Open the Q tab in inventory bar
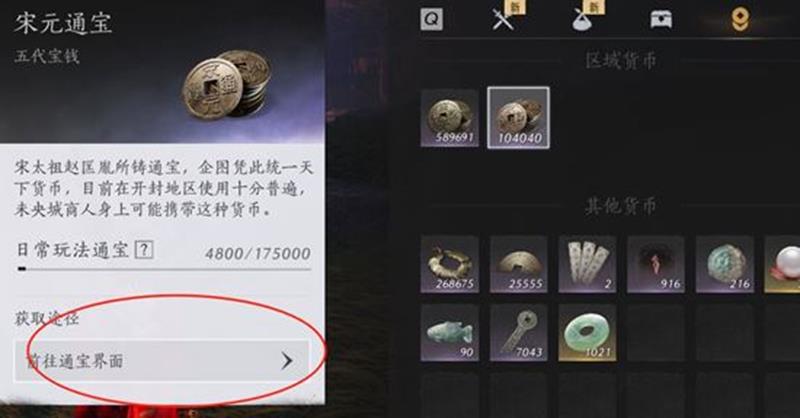Screen dimensions: 800x418 pyautogui.click(x=432, y=19)
